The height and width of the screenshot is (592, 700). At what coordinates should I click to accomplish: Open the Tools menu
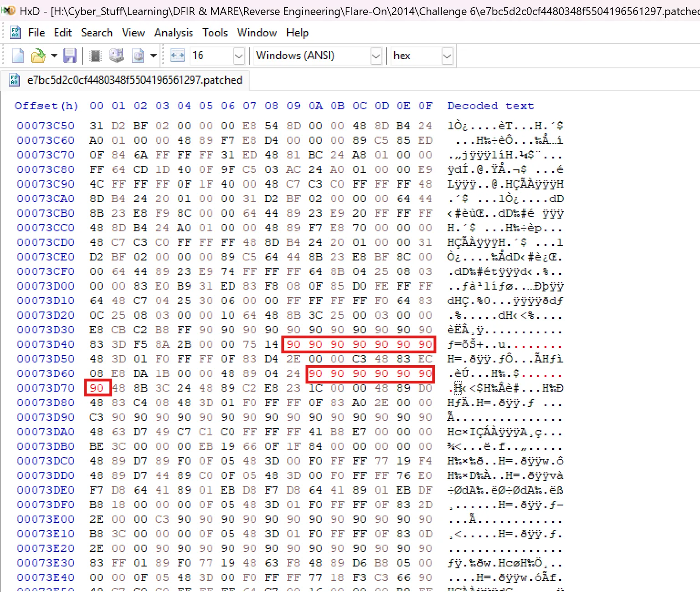coord(215,32)
